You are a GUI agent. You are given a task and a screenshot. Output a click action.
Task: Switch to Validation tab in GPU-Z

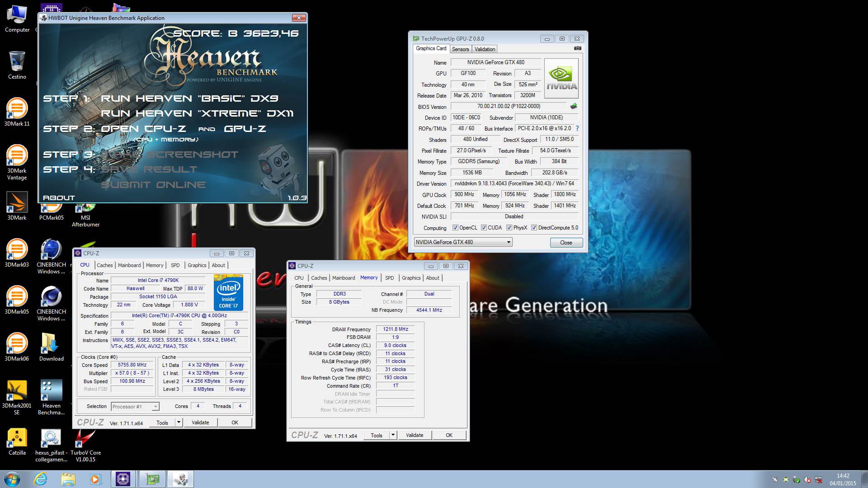tap(485, 49)
